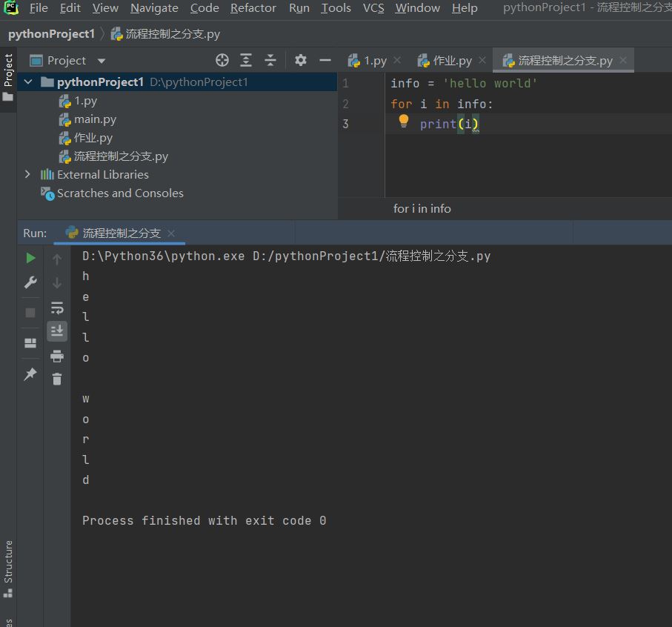Select 流程控制之分支.py in project tree
672x627 pixels.
[x=113, y=156]
